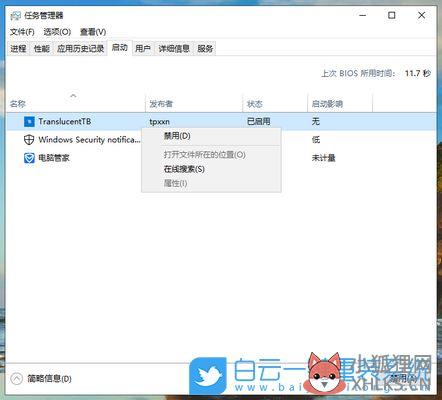This screenshot has width=442, height=400.
Task: Collapse to 简略信息 using the arrow icon
Action: [16, 379]
